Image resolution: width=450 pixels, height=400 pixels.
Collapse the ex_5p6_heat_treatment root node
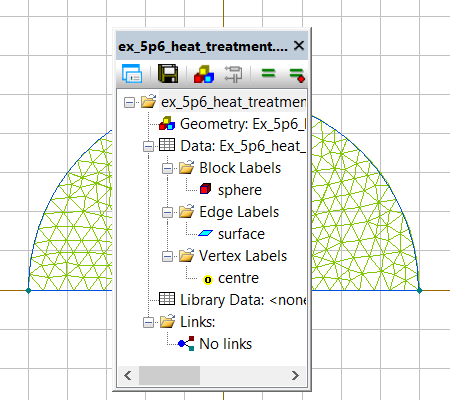pyautogui.click(x=129, y=102)
